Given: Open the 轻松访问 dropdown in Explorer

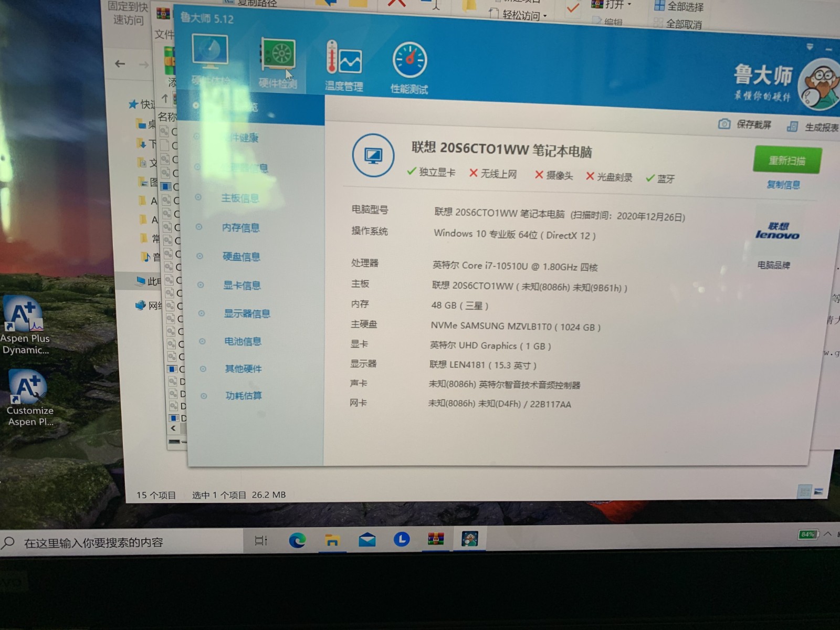Looking at the screenshot, I should (x=518, y=15).
